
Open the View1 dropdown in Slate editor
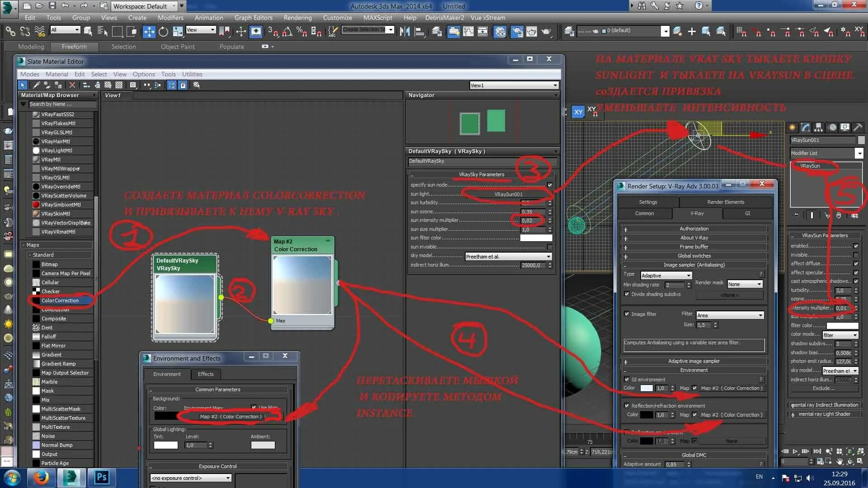tap(514, 85)
